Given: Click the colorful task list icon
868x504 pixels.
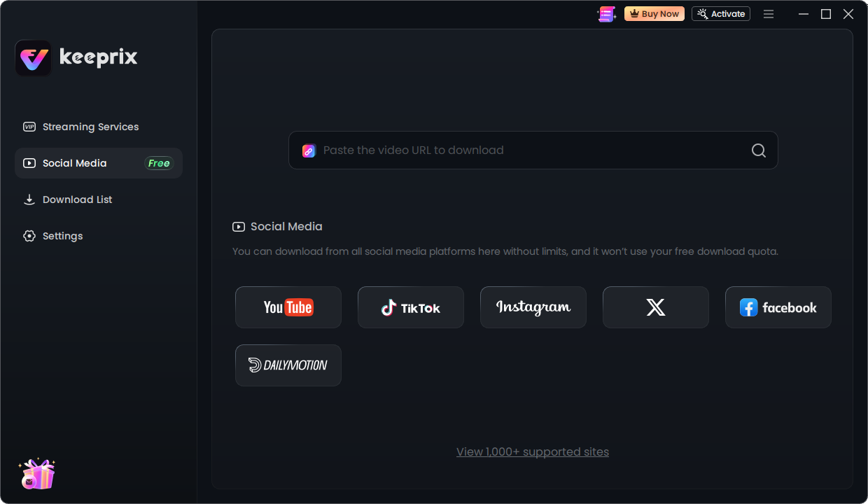Looking at the screenshot, I should (x=606, y=14).
